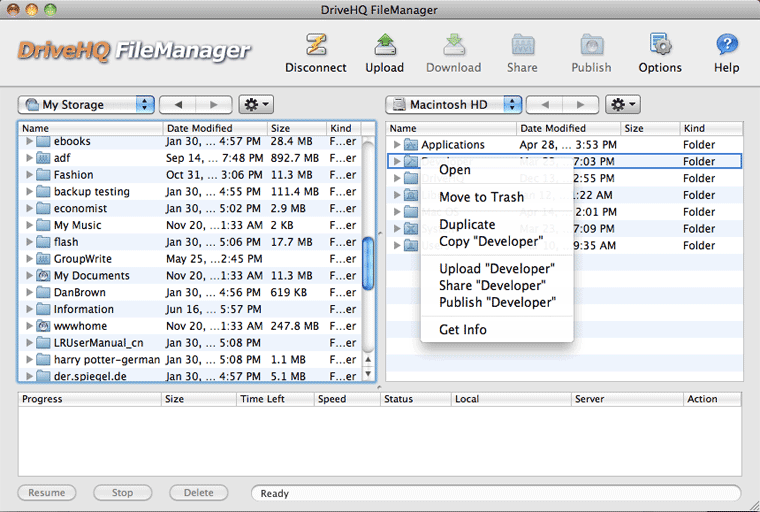Image resolution: width=760 pixels, height=512 pixels.
Task: Click the Share toolbar icon
Action: click(522, 45)
